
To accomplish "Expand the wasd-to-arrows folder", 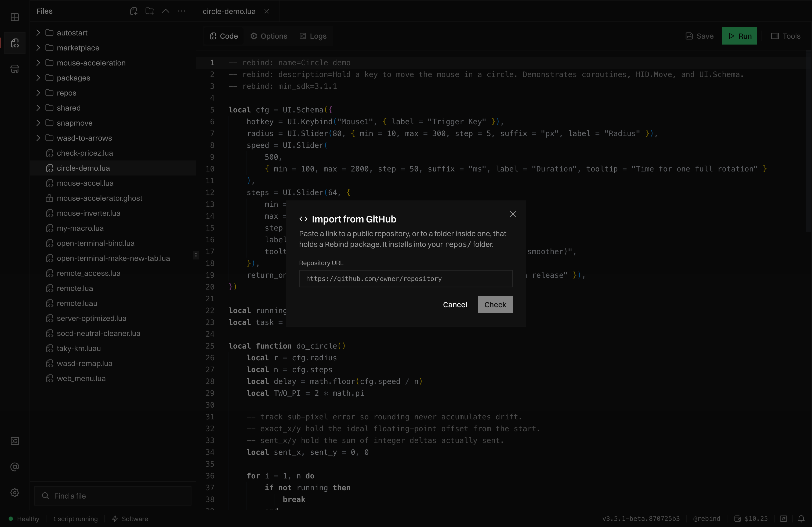I will coord(113,138).
